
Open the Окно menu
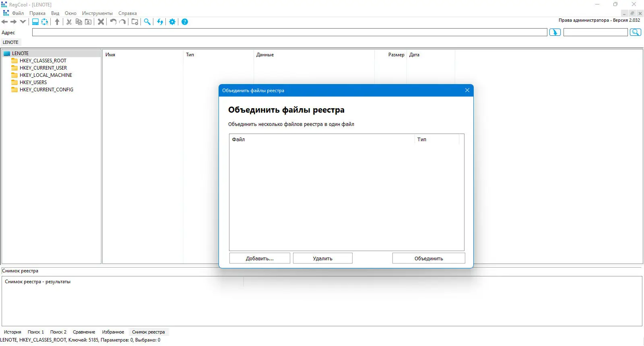tap(70, 13)
